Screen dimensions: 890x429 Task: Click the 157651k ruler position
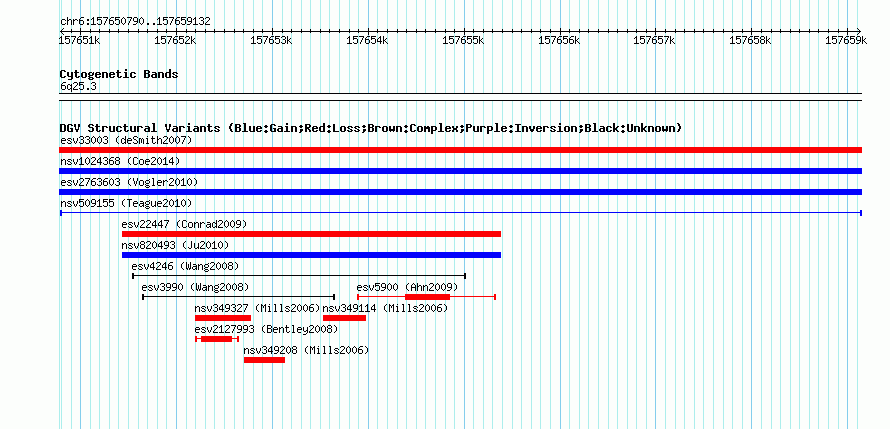coord(80,40)
